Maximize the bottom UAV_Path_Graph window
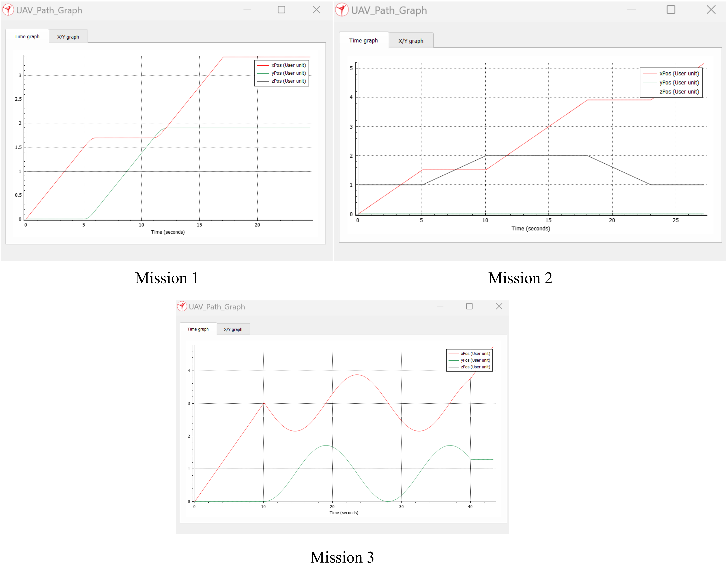The width and height of the screenshot is (728, 571). (469, 306)
